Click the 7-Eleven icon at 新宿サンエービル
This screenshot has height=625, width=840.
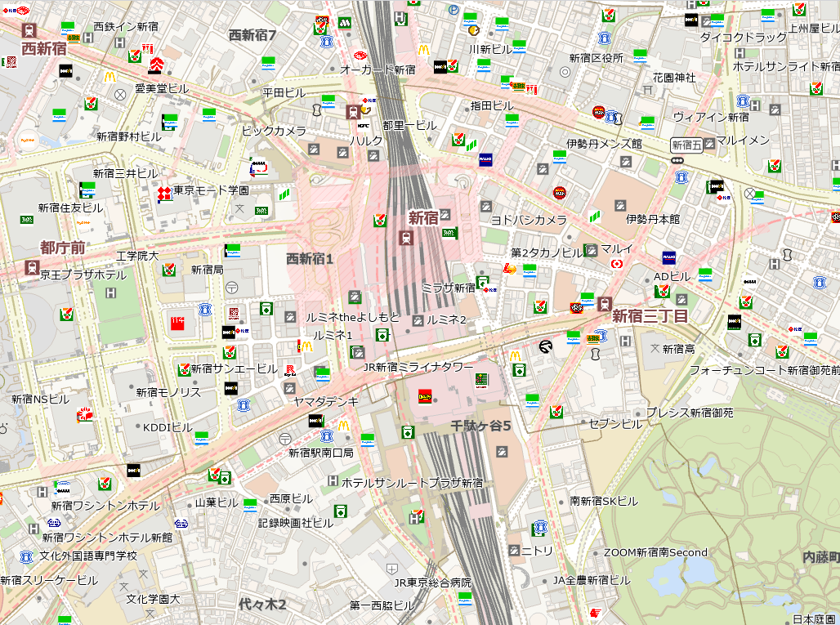(184, 368)
